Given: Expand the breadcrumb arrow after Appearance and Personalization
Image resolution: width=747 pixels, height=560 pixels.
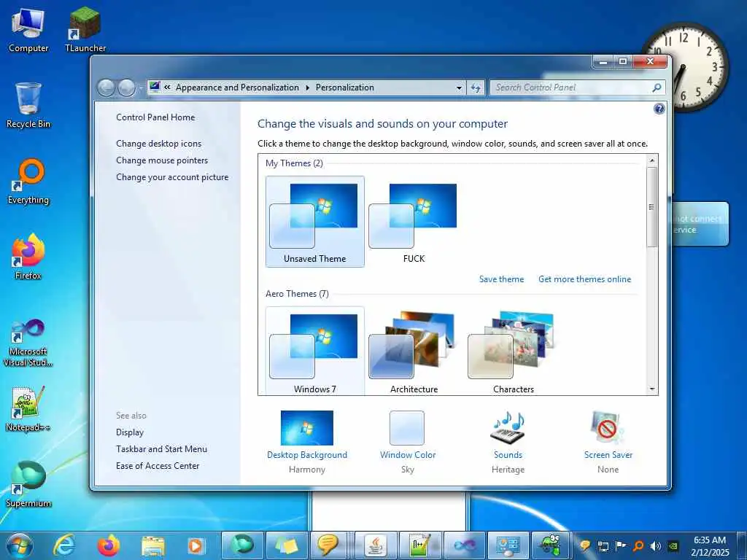Looking at the screenshot, I should [307, 87].
